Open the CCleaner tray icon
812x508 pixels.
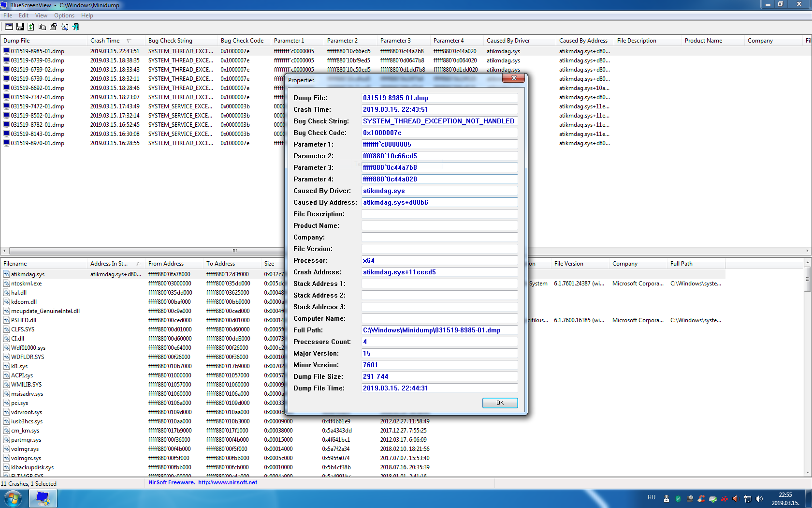(701, 499)
